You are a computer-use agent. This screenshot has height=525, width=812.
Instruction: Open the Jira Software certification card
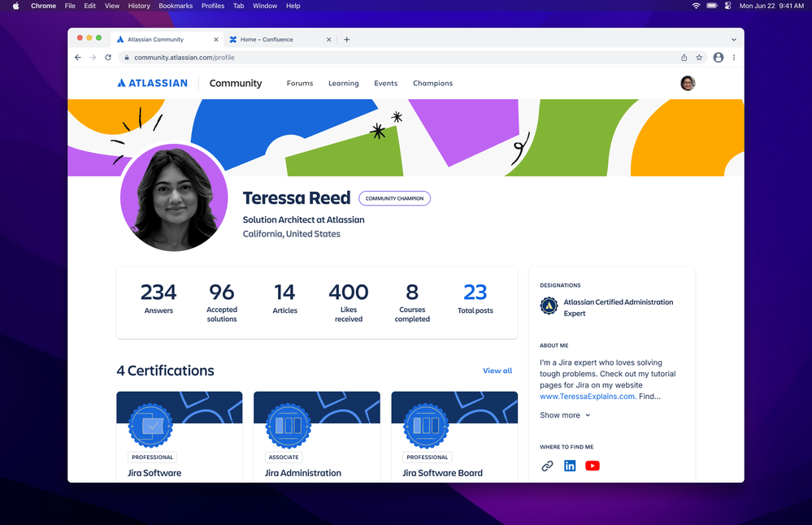pyautogui.click(x=179, y=437)
